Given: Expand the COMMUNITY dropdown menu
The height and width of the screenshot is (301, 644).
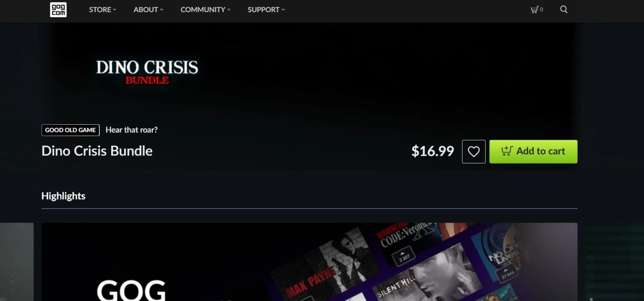Looking at the screenshot, I should pos(205,10).
